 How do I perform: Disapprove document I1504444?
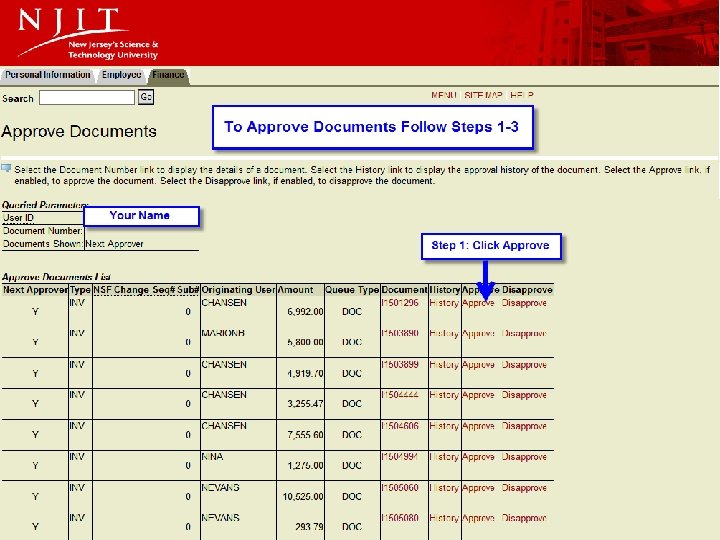524,395
